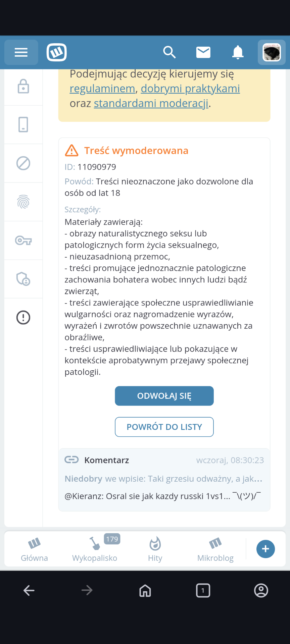
Task: Open the search magnifier icon
Action: point(170,52)
